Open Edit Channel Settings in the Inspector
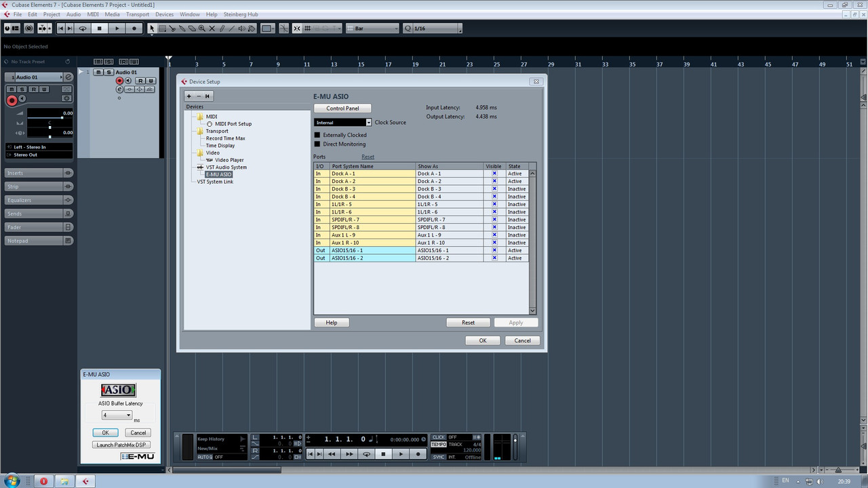The height and width of the screenshot is (488, 868). (x=68, y=77)
